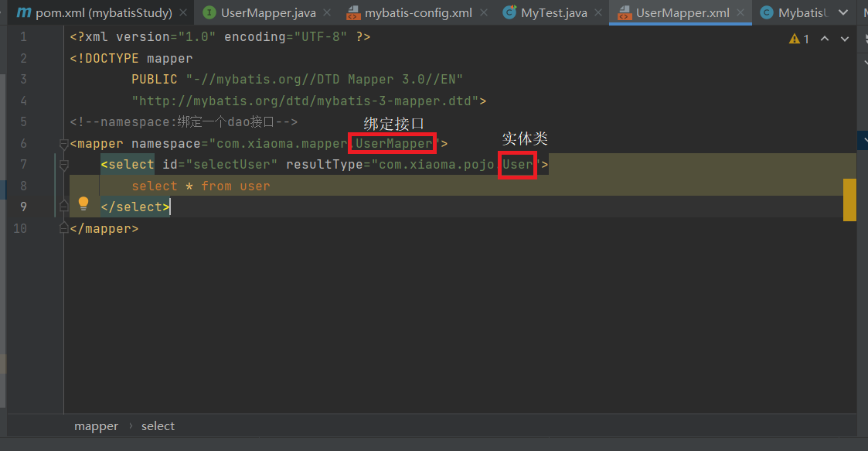This screenshot has width=868, height=451.
Task: Open the UserMapper.java tab
Action: tap(268, 12)
